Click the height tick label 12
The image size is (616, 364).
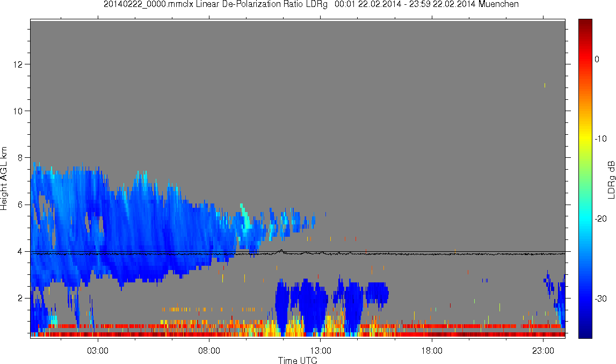[x=18, y=64]
